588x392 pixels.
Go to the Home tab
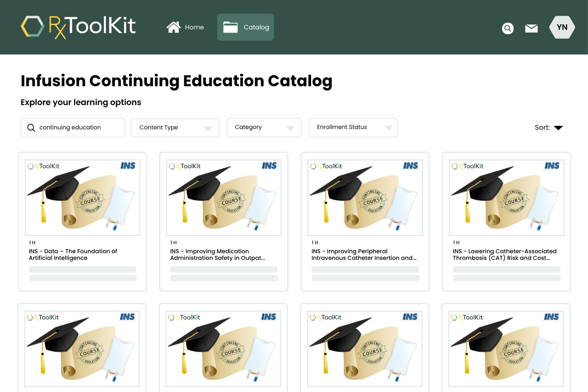(185, 27)
